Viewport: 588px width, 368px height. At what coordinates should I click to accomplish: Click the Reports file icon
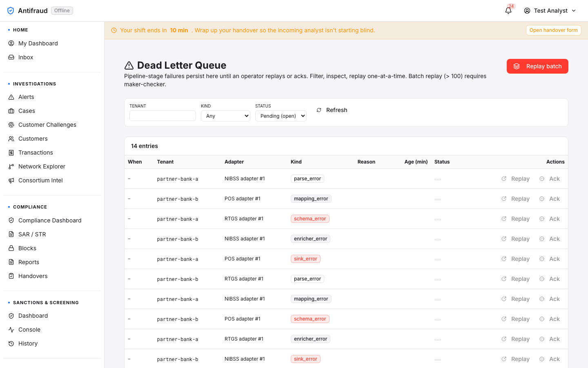(x=11, y=262)
